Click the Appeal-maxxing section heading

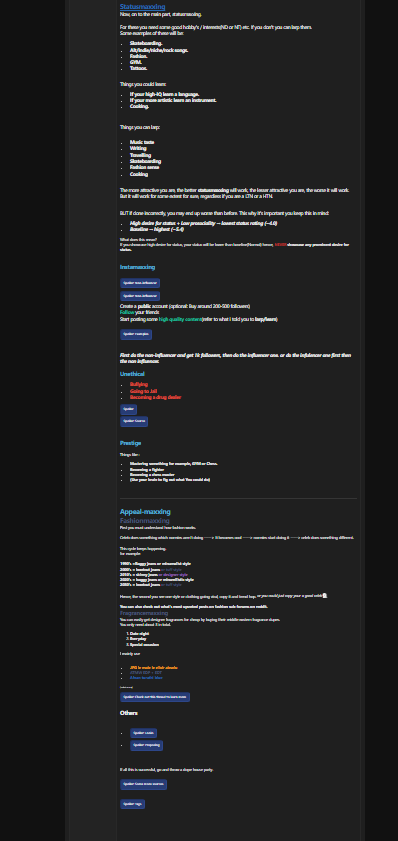point(145,512)
